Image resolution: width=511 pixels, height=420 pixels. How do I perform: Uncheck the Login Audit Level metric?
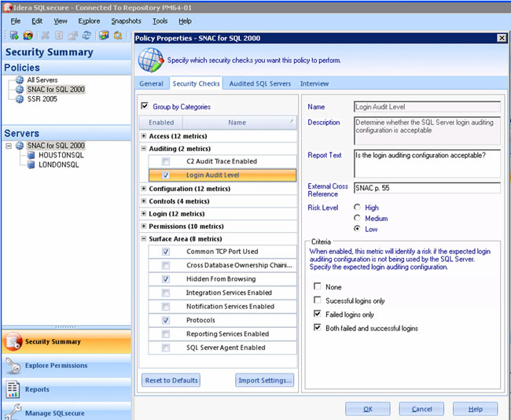[x=166, y=175]
